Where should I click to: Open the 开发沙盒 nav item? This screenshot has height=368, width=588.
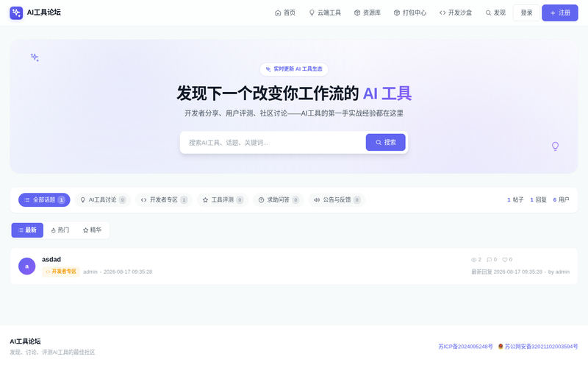(x=455, y=13)
